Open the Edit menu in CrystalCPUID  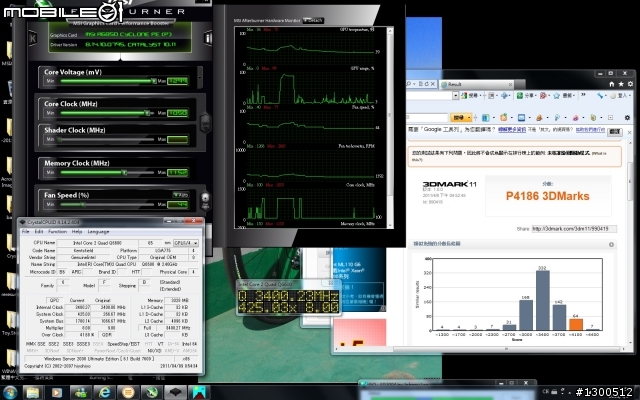(x=39, y=231)
